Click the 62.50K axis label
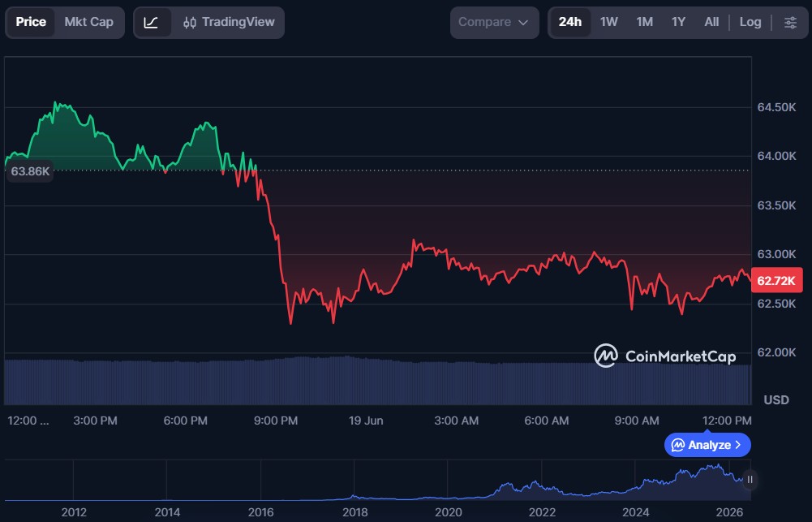 tap(777, 304)
